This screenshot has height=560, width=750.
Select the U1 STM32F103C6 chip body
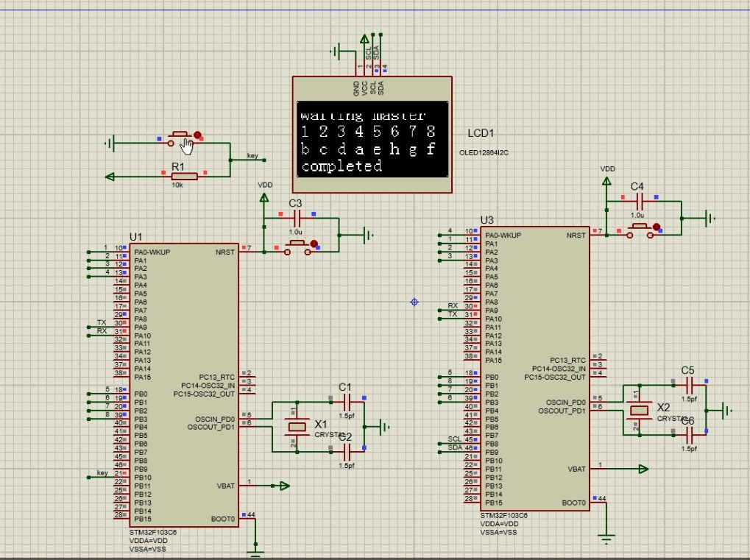tap(184, 386)
